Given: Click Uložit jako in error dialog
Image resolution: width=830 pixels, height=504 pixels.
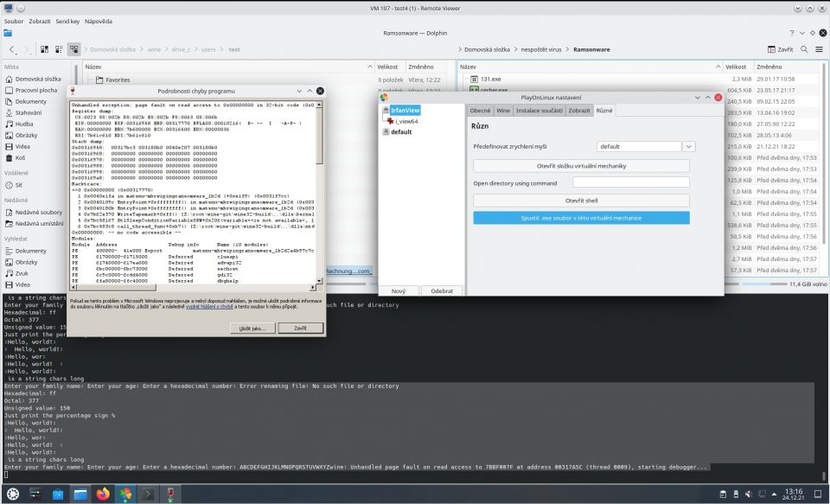Looking at the screenshot, I should 252,329.
